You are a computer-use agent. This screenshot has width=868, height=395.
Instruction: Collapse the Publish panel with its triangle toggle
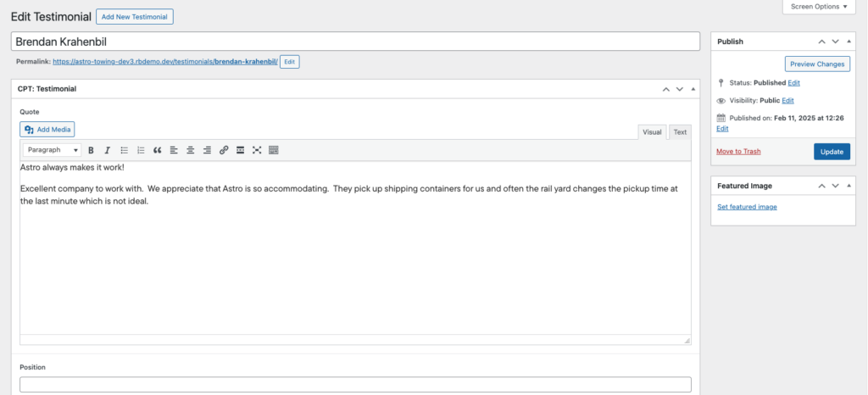point(849,42)
